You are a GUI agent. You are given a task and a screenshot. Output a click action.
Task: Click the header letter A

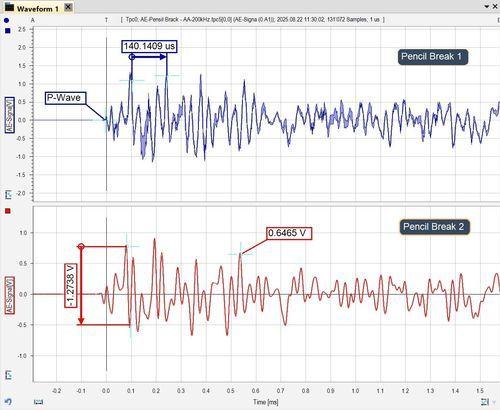point(33,20)
